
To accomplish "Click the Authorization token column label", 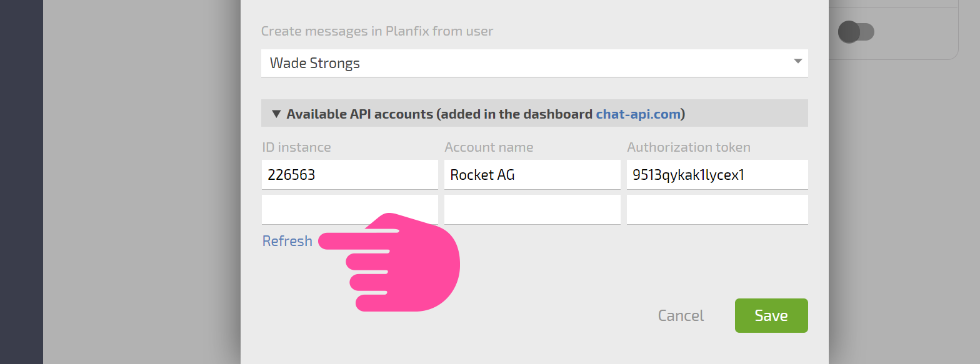I will click(689, 147).
